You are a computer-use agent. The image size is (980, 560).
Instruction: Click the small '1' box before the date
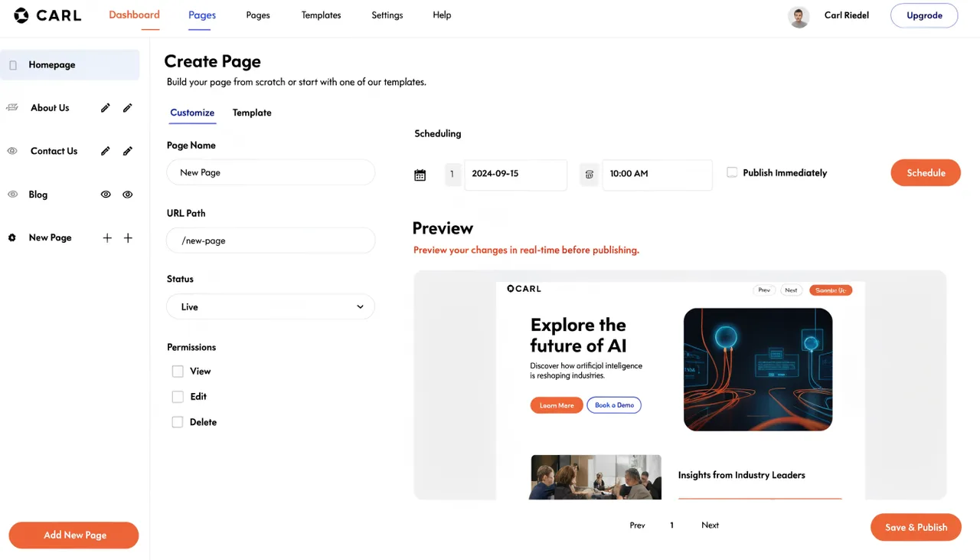point(452,174)
